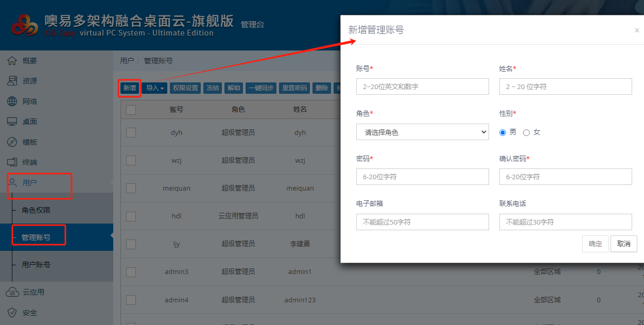
Task: Open the 请选择角色 role dropdown
Action: pos(422,132)
